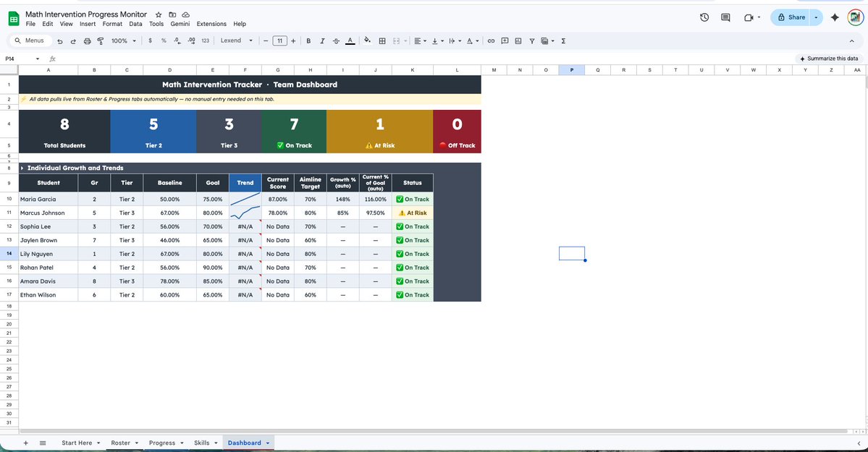
Task: Toggle italic formatting
Action: click(x=322, y=41)
